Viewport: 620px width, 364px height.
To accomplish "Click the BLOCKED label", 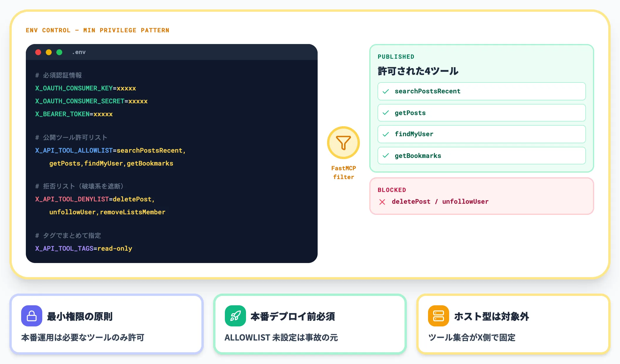I will [392, 190].
